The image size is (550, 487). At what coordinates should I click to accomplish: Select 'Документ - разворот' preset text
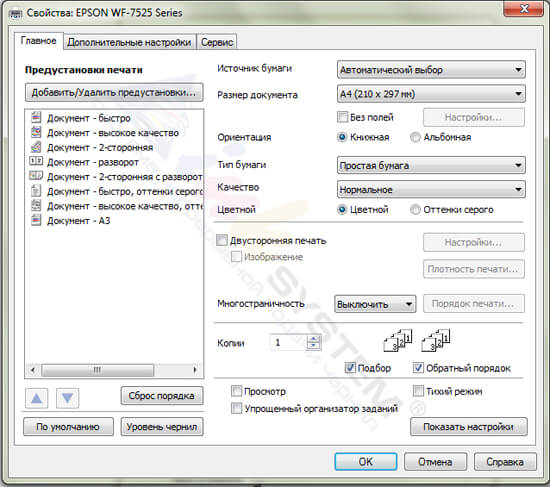tap(93, 162)
